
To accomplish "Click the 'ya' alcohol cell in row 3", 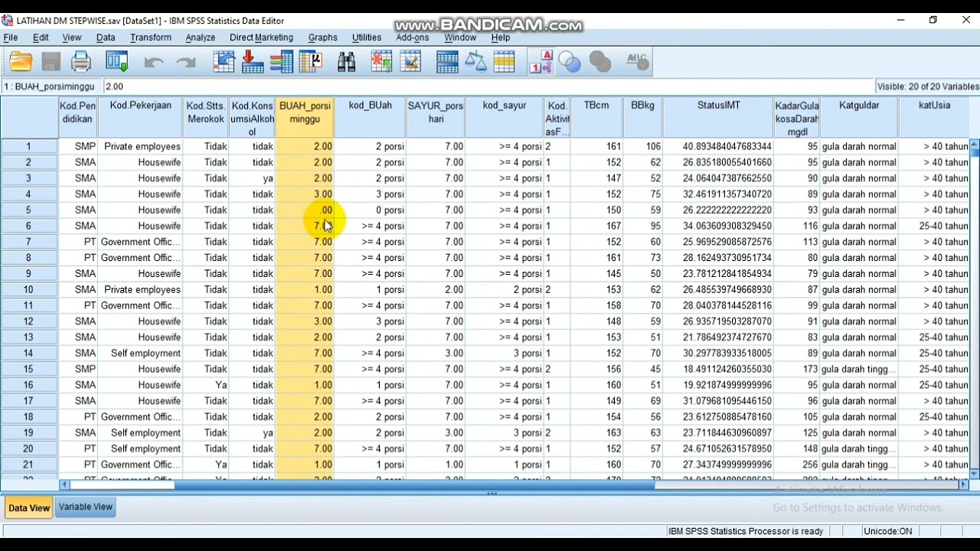I will (253, 178).
